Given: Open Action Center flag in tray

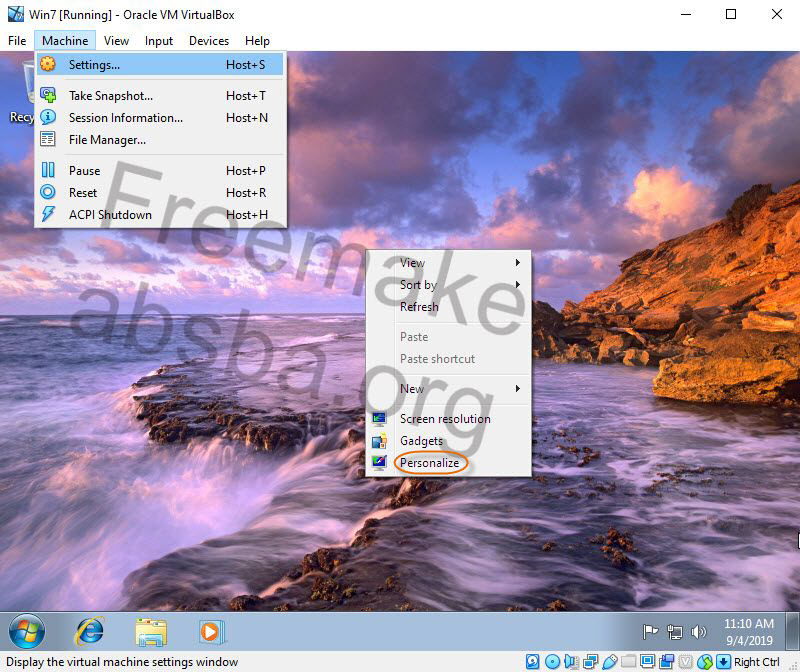Looking at the screenshot, I should (x=650, y=632).
